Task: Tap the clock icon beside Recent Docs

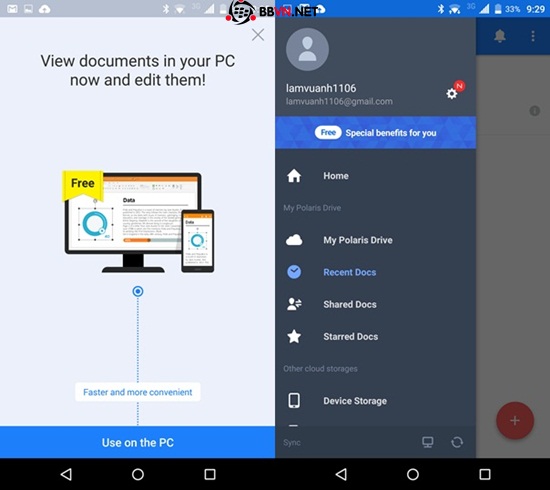Action: point(294,272)
